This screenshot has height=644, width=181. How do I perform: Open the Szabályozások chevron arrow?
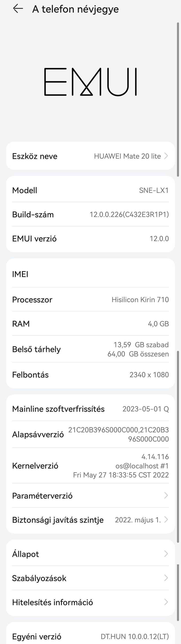[x=166, y=578]
